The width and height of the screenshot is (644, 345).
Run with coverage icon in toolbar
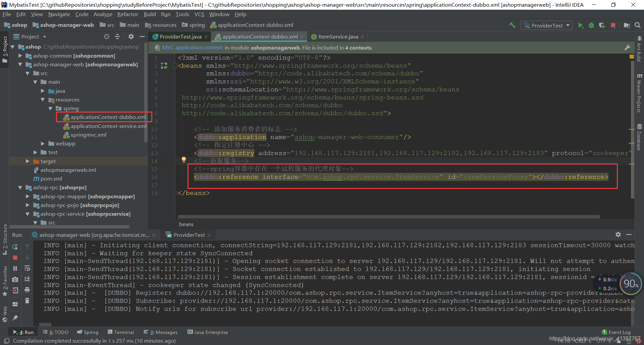(x=602, y=25)
